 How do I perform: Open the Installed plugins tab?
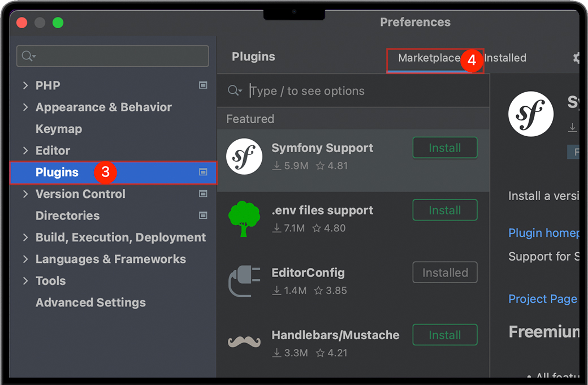point(505,58)
